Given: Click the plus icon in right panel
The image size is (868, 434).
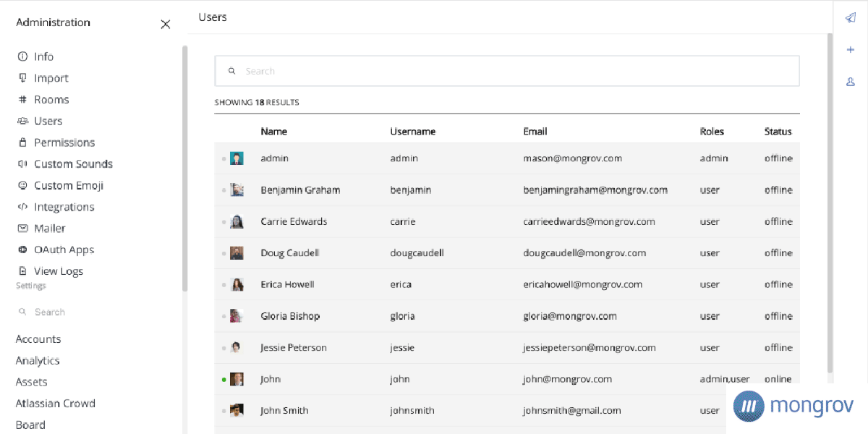Looking at the screenshot, I should [x=851, y=50].
